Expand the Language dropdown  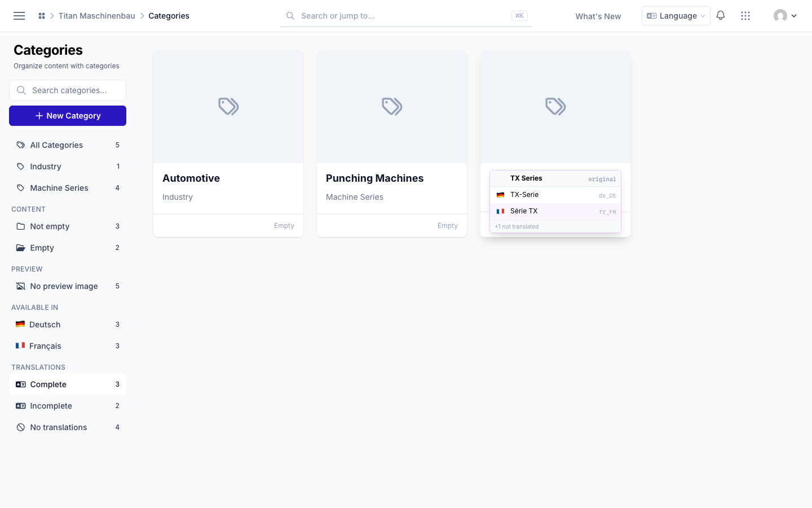pyautogui.click(x=676, y=16)
